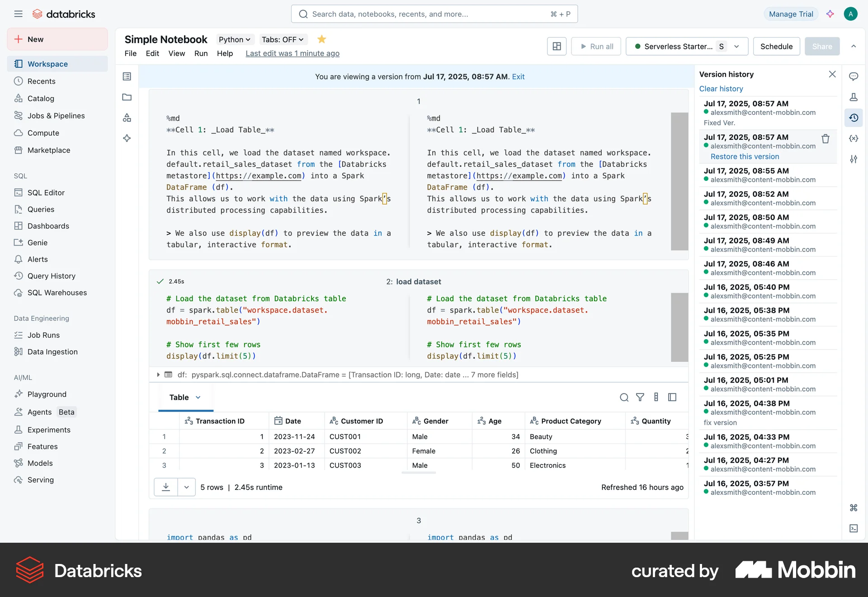The image size is (868, 597).
Task: Open the table of contents icon
Action: (127, 76)
